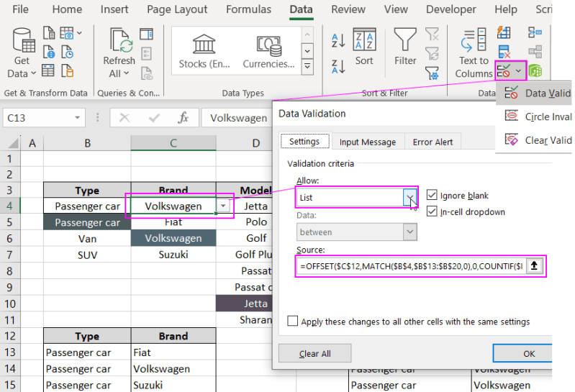The height and width of the screenshot is (392, 575).
Task: Expand the Data Validation ribbon dropdown arrow
Action: (519, 70)
